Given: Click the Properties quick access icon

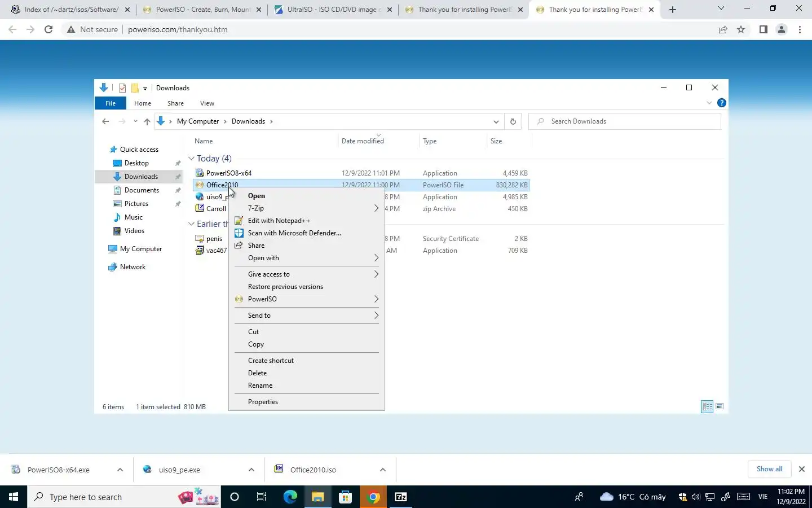Looking at the screenshot, I should click(x=122, y=88).
